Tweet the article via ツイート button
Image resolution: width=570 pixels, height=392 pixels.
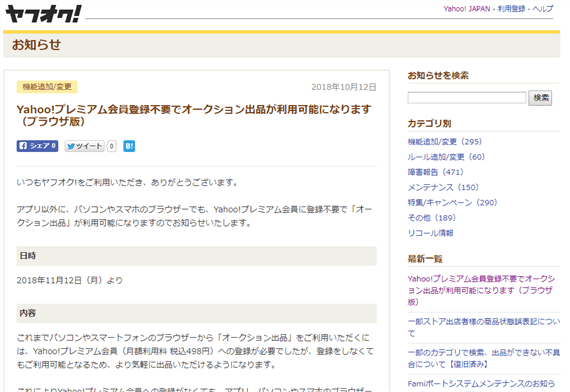(x=85, y=146)
